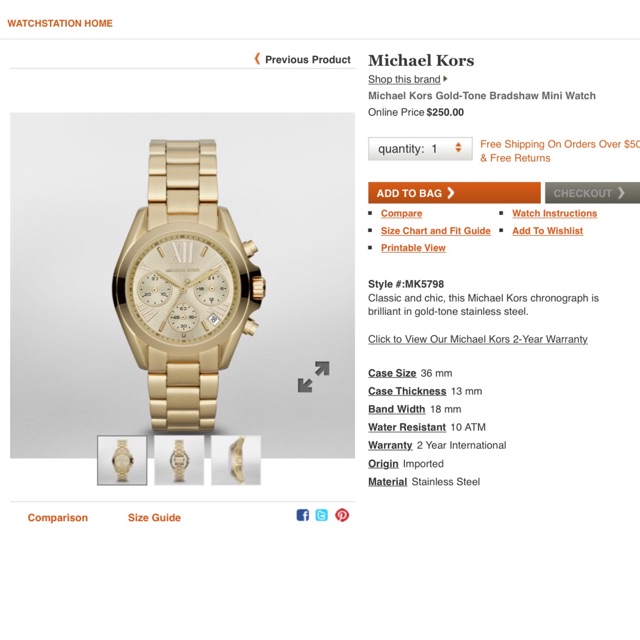Share the watch on Facebook
The image size is (640, 640).
302,515
